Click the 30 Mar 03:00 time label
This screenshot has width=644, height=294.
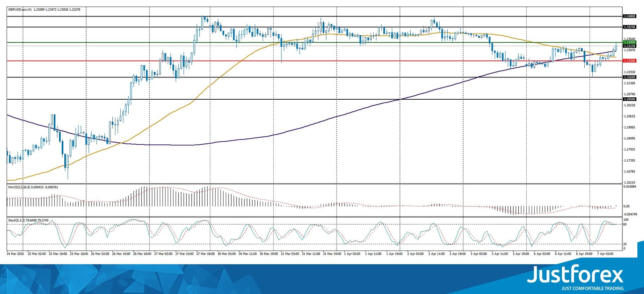click(x=227, y=254)
